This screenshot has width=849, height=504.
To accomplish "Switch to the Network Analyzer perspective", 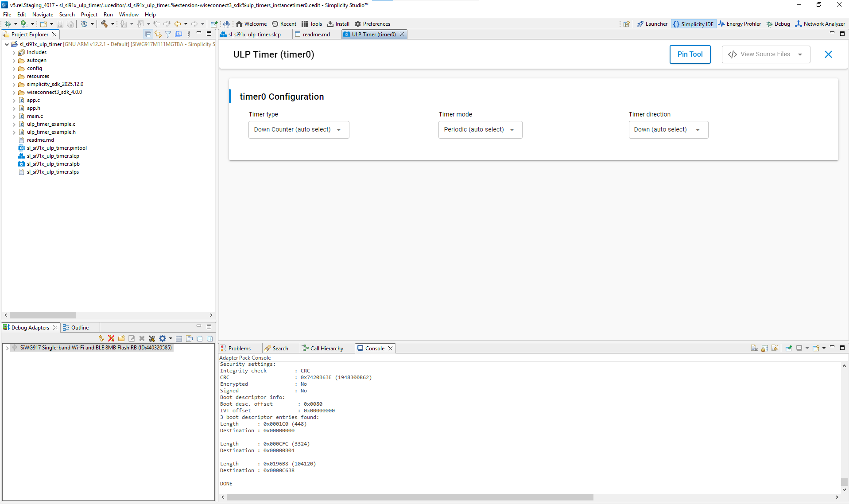I will (x=821, y=23).
